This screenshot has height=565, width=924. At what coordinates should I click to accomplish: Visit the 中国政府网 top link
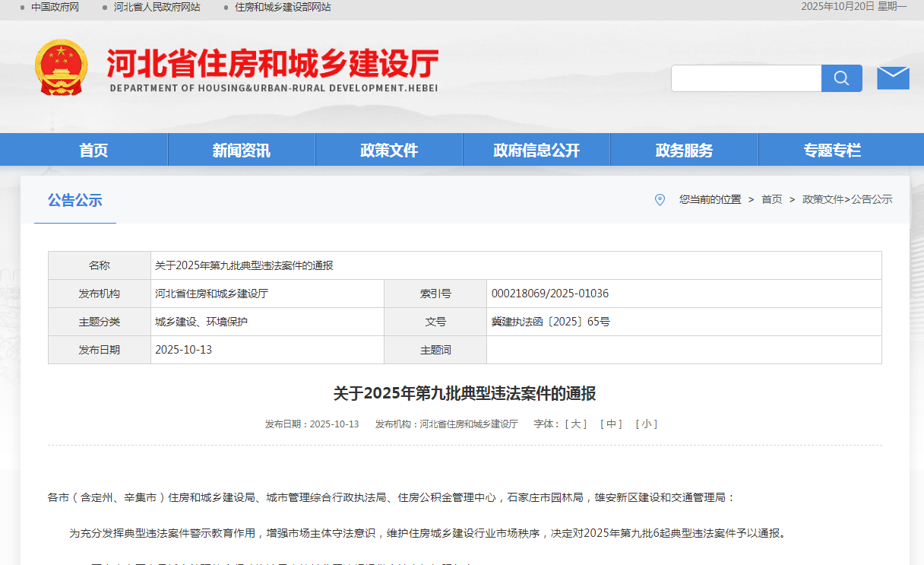55,7
